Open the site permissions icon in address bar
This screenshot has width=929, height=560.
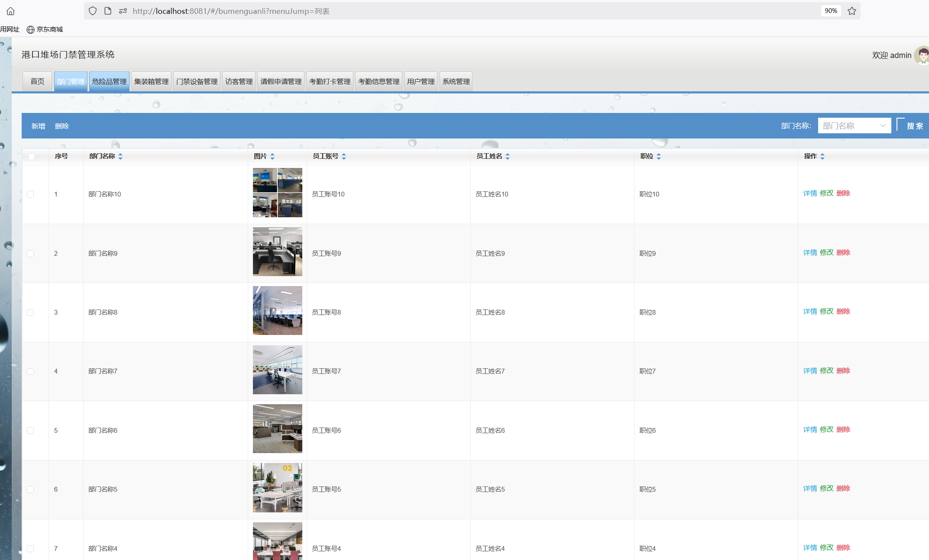123,11
